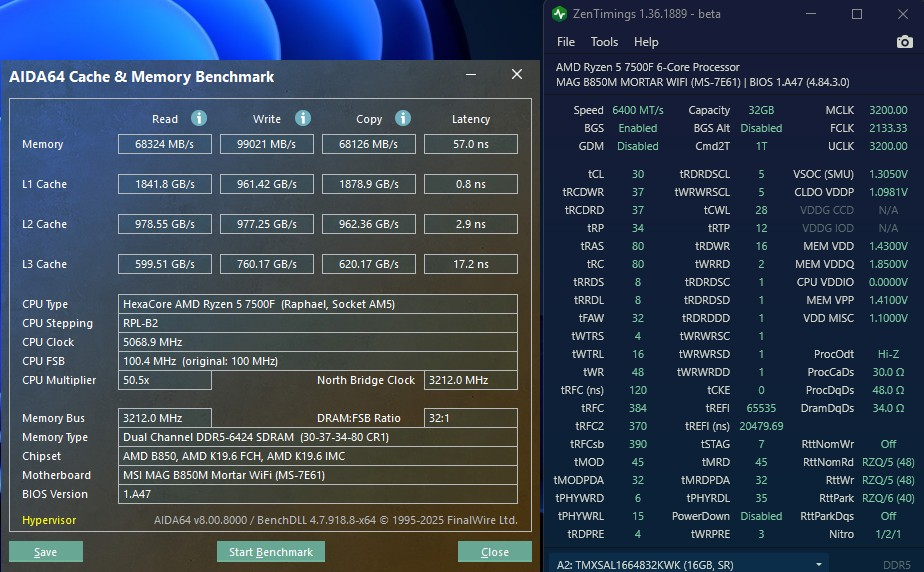924x572 pixels.
Task: Click the CPU FSB value 100.4 MHz
Action: [x=318, y=361]
